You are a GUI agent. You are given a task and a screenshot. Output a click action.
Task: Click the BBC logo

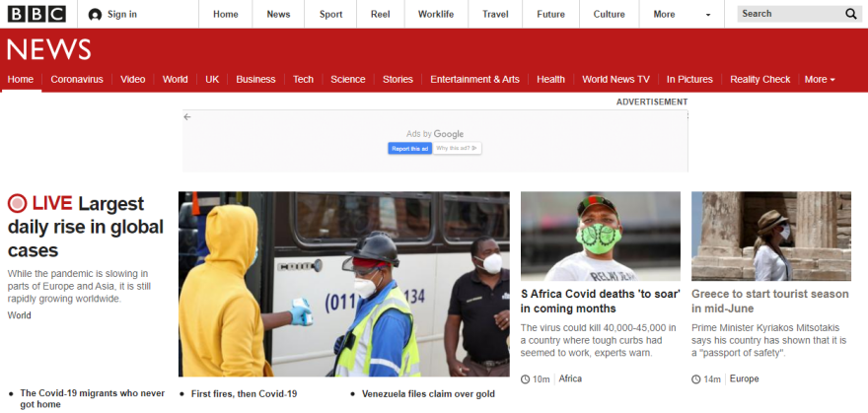[x=36, y=14]
